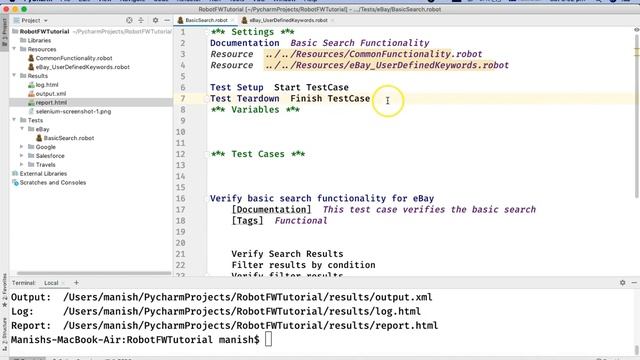Expand the Salesforce folder
Screen dimensions: 640x360
22,156
